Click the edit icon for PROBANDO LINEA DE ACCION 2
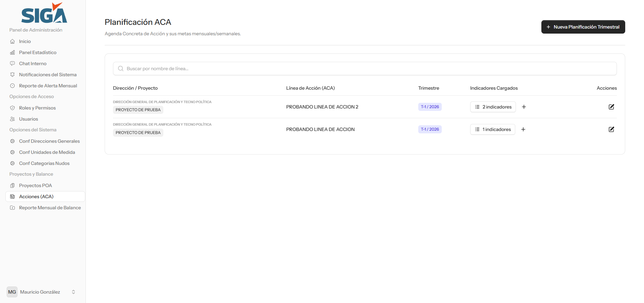 (x=611, y=107)
